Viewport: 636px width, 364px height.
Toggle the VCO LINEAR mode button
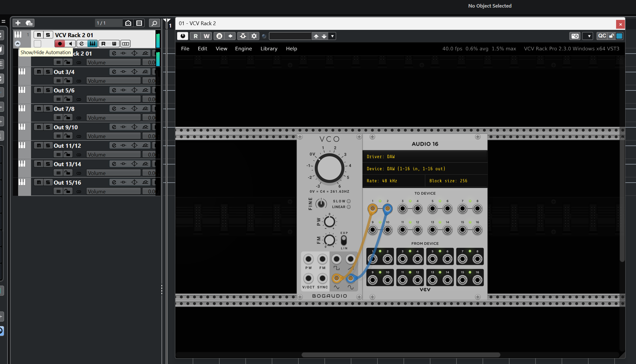pos(348,207)
